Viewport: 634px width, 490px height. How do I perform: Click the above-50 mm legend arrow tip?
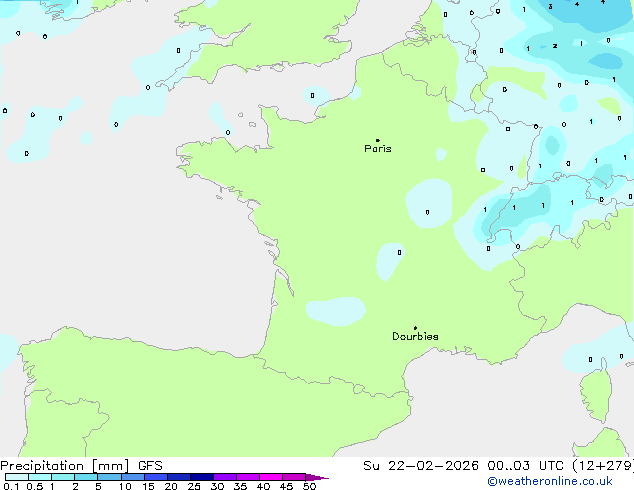pos(317,477)
